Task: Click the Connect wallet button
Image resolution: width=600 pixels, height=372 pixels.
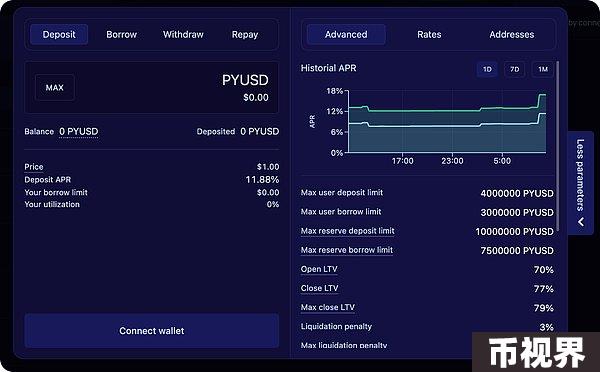Action: [x=152, y=331]
